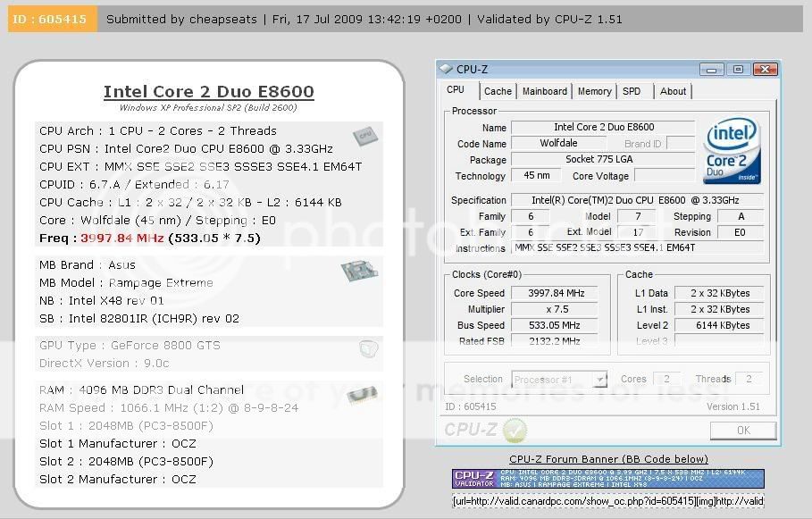Click the Instructions field in CPU-Z
Screen dimensions: 812x519
click(638, 248)
